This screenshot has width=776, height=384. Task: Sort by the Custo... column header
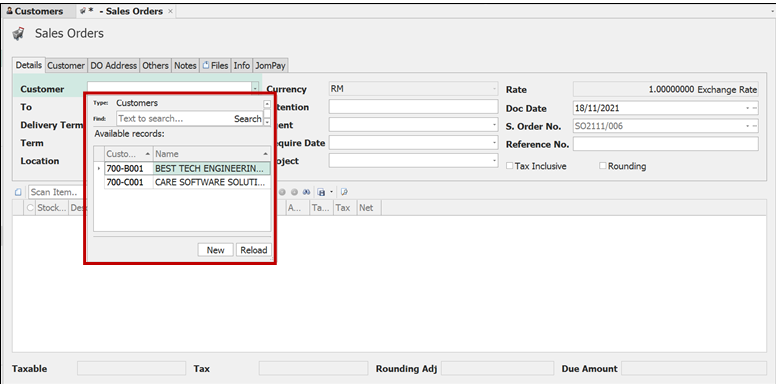(129, 154)
